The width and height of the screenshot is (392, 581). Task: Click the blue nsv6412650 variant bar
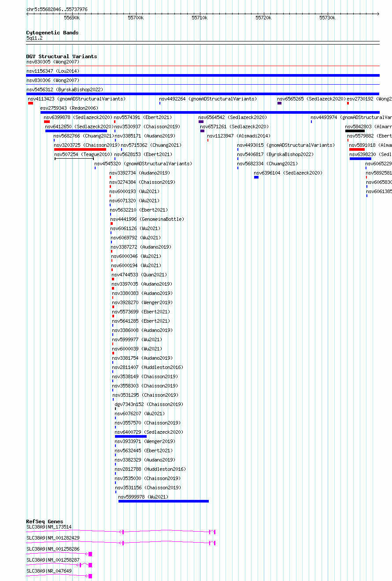[x=76, y=131]
